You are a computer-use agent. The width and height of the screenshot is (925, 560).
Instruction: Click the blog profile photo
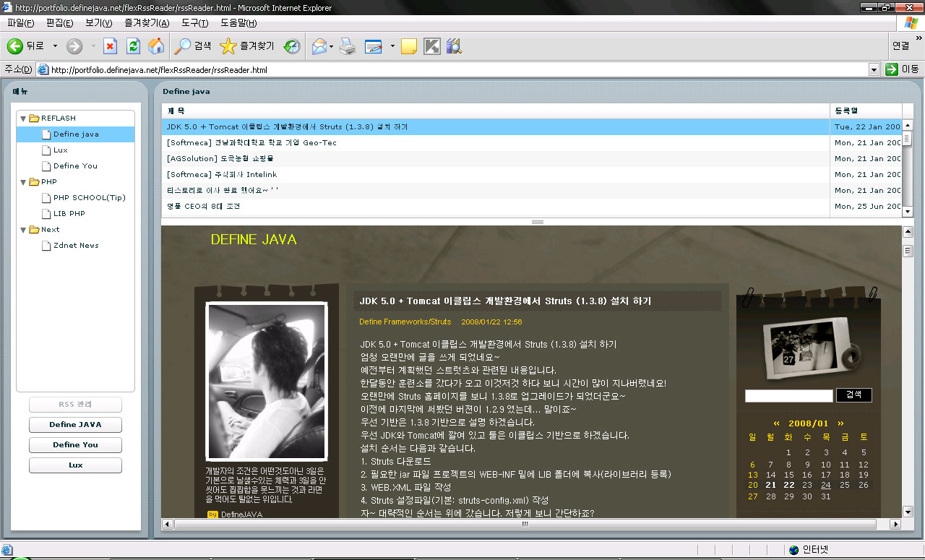(x=266, y=382)
